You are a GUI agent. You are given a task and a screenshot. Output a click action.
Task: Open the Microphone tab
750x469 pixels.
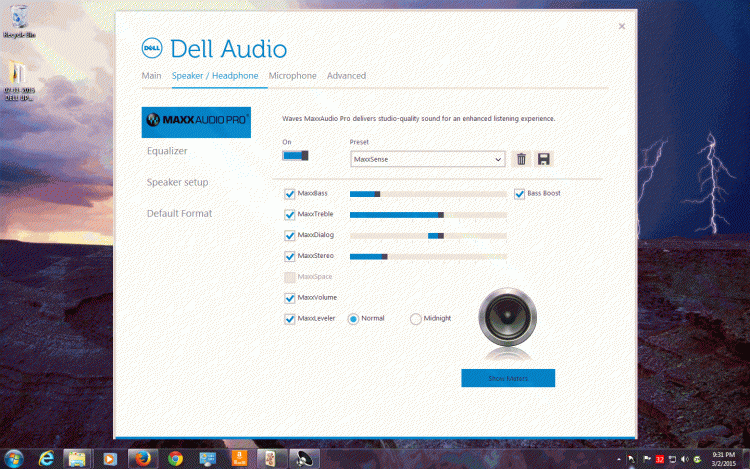coord(292,76)
